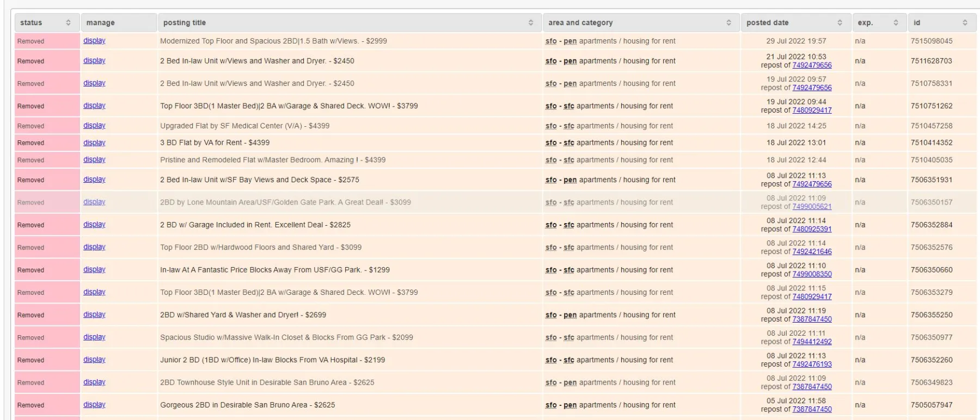Open repost link 7492479656 in row 7506351931

click(x=812, y=184)
